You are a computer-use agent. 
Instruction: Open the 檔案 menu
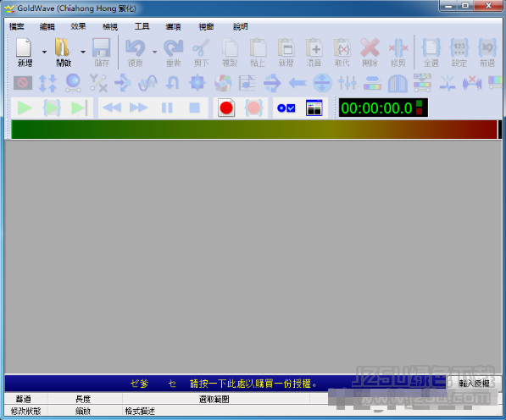pos(17,26)
